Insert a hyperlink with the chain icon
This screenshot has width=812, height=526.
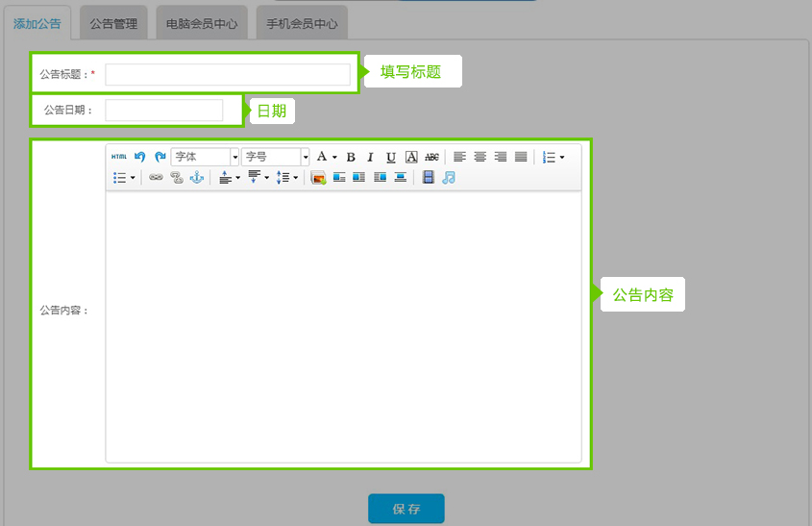156,178
